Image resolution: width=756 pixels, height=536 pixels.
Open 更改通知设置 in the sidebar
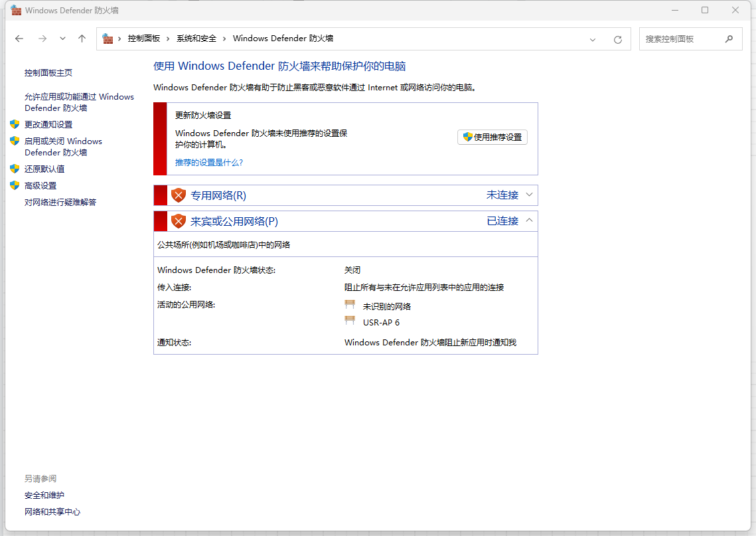point(48,124)
